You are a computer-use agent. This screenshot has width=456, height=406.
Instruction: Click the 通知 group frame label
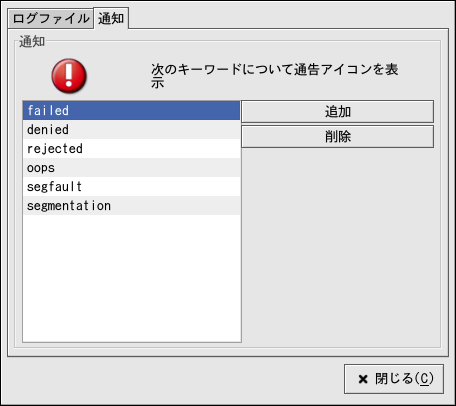(x=32, y=42)
